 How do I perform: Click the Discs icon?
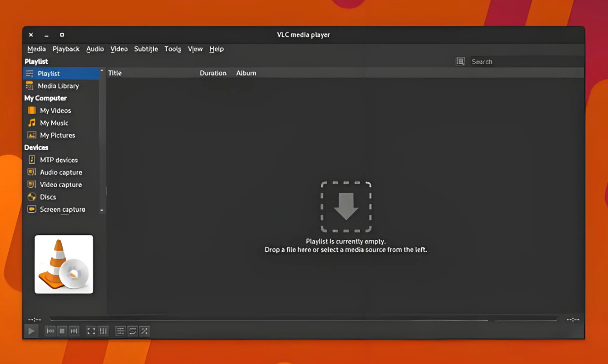[32, 197]
